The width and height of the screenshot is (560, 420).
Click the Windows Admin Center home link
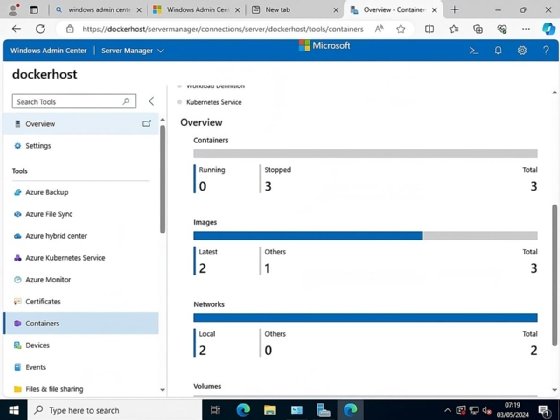tap(48, 51)
